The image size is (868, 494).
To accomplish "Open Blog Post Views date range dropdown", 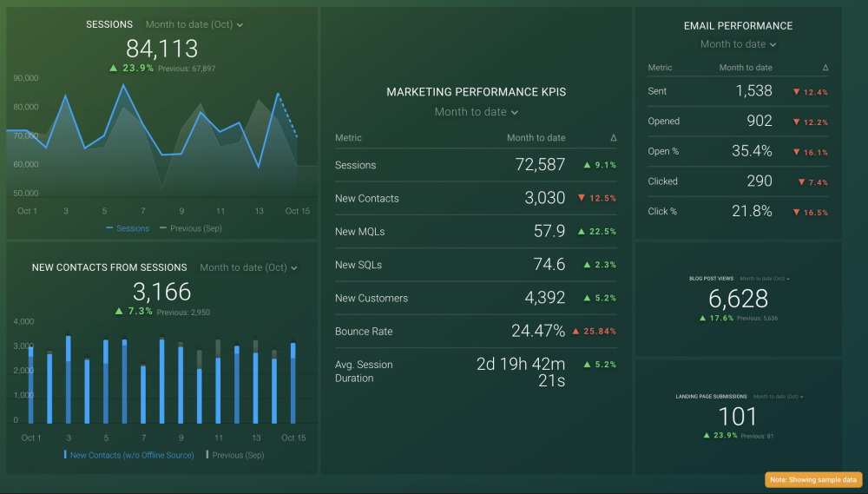I will coord(765,279).
